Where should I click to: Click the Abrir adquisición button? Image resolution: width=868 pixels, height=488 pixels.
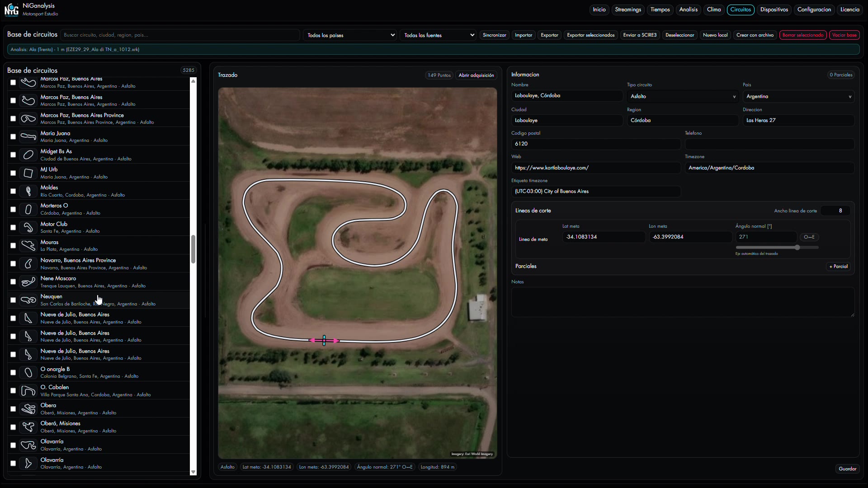476,75
